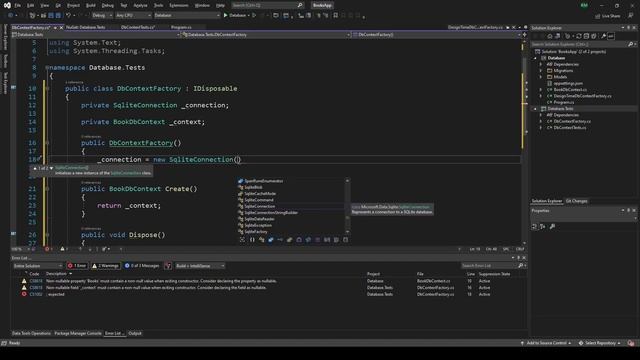This screenshot has height=360, width=640.
Task: Switch to Program.cs tab
Action: [181, 27]
